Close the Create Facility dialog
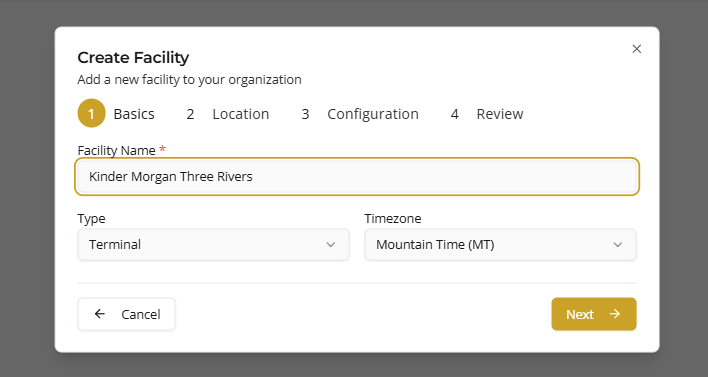This screenshot has height=377, width=708. coord(637,49)
